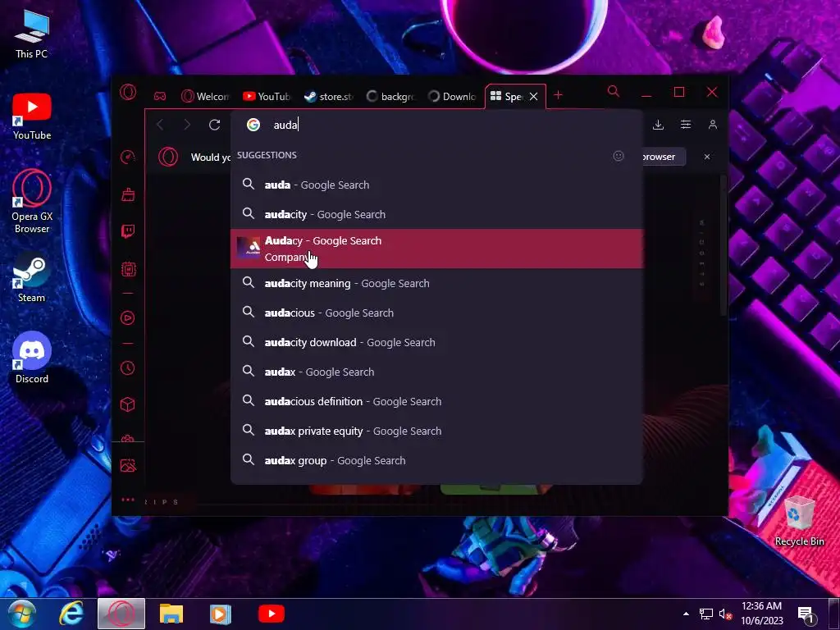Open History clock sidebar icon
840x630 pixels.
(127, 368)
